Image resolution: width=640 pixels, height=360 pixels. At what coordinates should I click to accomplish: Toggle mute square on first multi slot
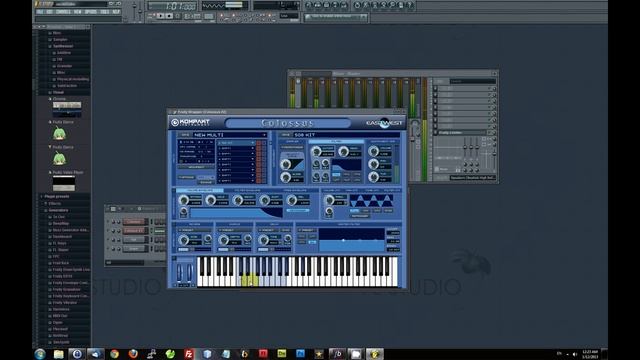258,143
